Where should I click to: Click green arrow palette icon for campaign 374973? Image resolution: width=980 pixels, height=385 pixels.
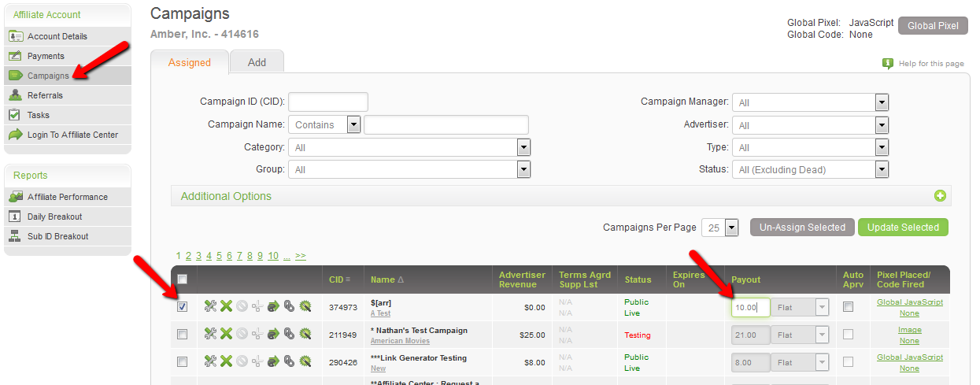tap(273, 307)
